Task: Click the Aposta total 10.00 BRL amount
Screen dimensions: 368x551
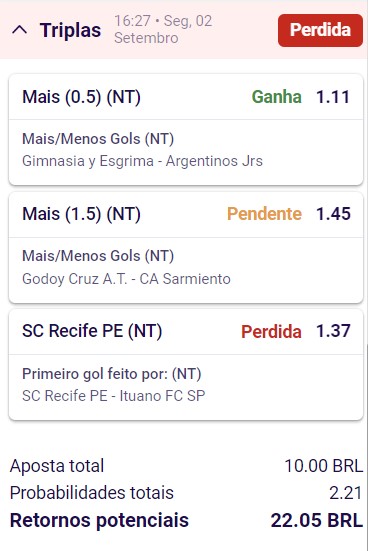Action: [323, 466]
